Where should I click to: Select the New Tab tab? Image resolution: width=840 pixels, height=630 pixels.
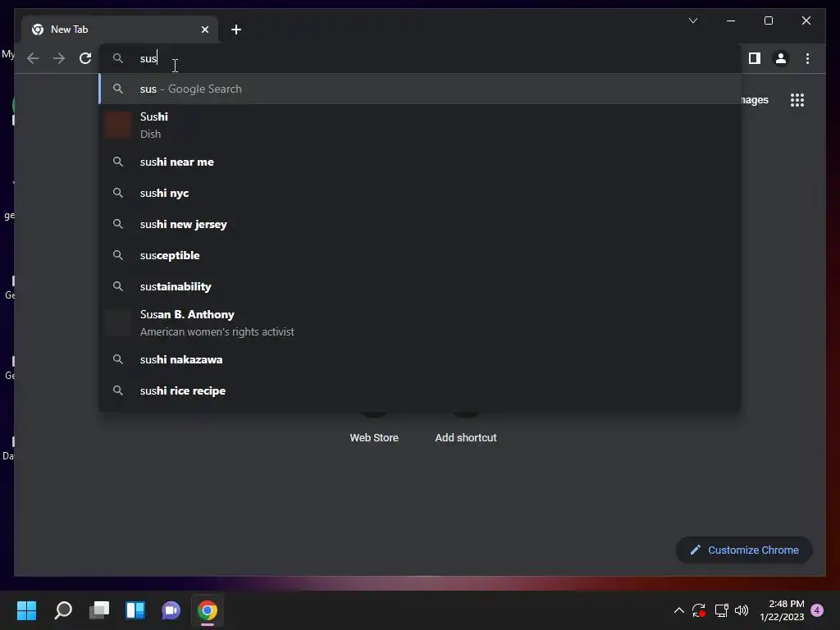click(x=120, y=30)
